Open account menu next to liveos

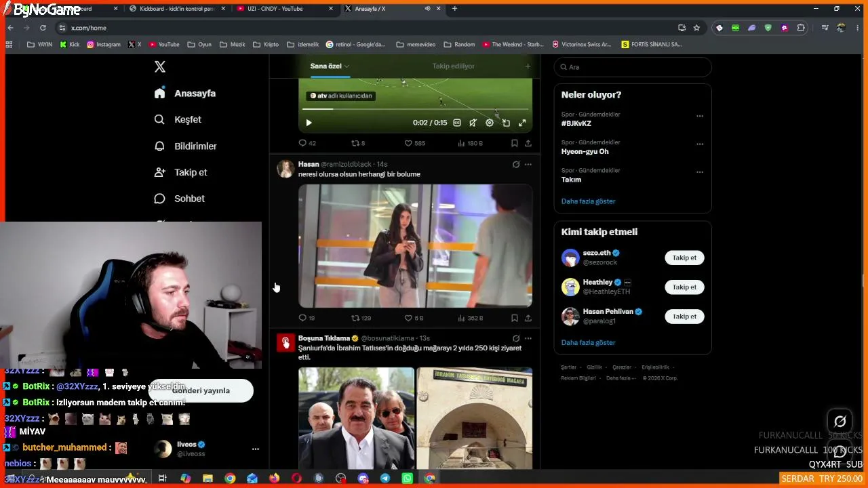255,449
